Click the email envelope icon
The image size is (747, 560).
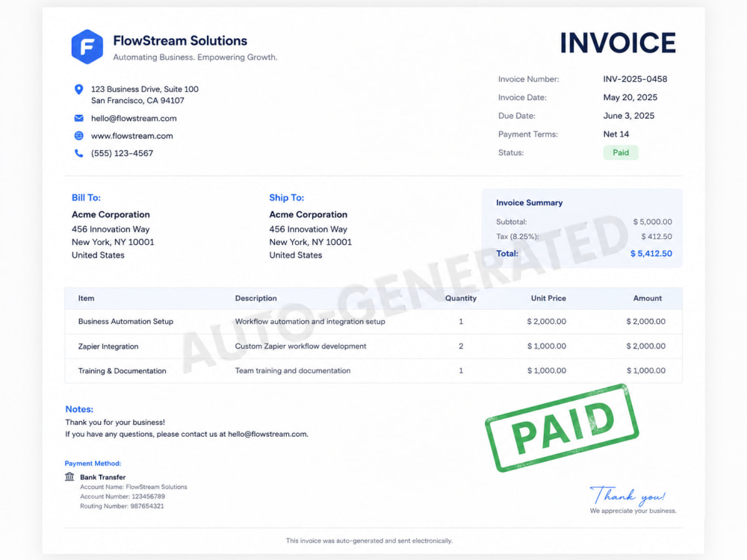click(x=78, y=118)
